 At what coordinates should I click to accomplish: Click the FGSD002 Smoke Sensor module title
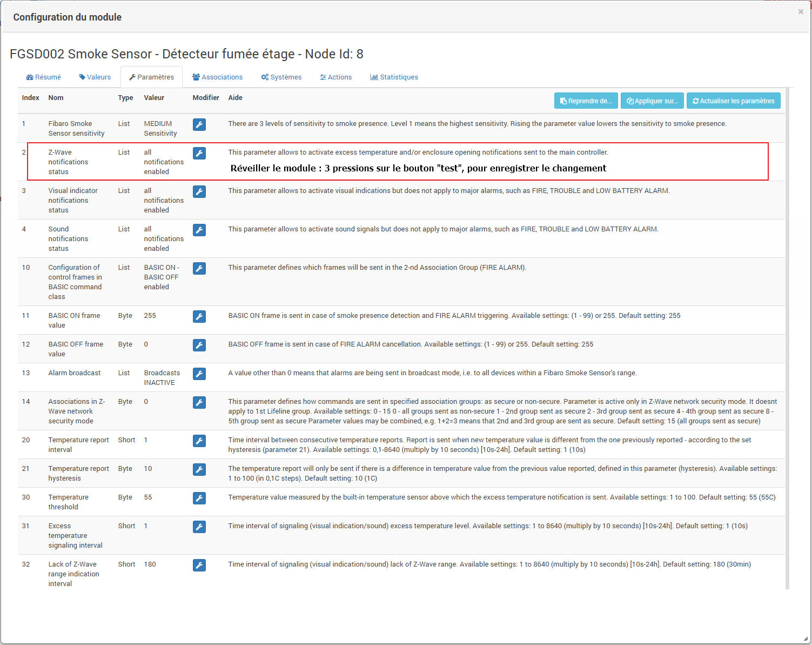tap(187, 54)
